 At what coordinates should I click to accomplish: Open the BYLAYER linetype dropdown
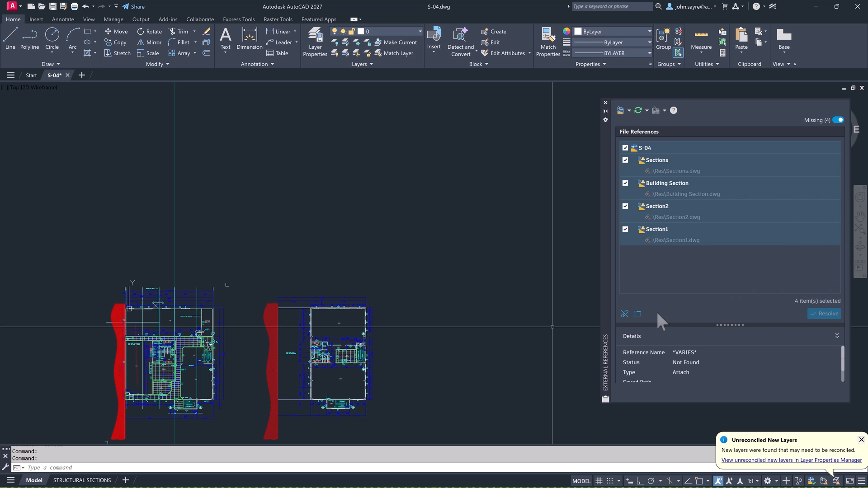pos(613,53)
